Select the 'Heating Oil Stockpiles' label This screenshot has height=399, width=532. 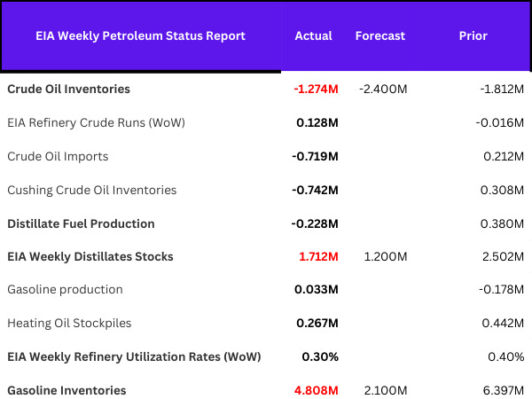coord(69,323)
